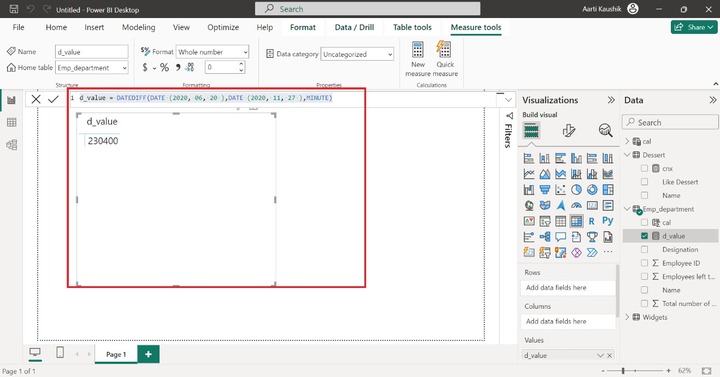Commit the formula with the checkmark icon
The width and height of the screenshot is (720, 377).
[x=53, y=99]
